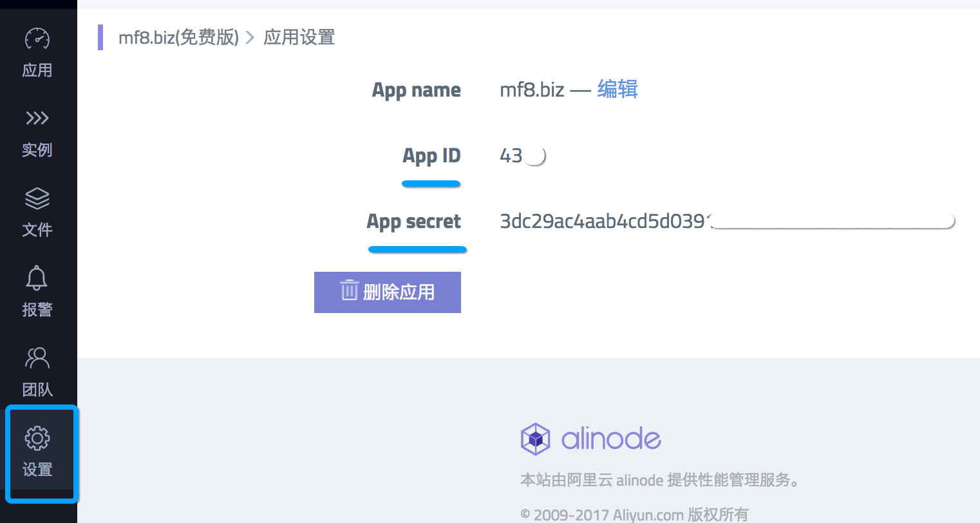Click the breadcrumb chevron separator
The width and height of the screenshot is (980, 523).
250,37
